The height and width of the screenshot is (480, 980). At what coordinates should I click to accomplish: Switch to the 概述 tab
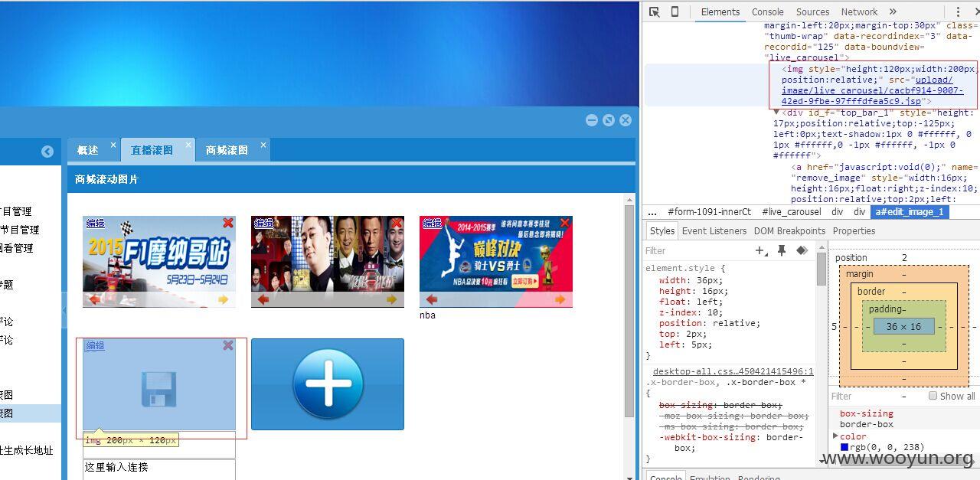click(88, 150)
